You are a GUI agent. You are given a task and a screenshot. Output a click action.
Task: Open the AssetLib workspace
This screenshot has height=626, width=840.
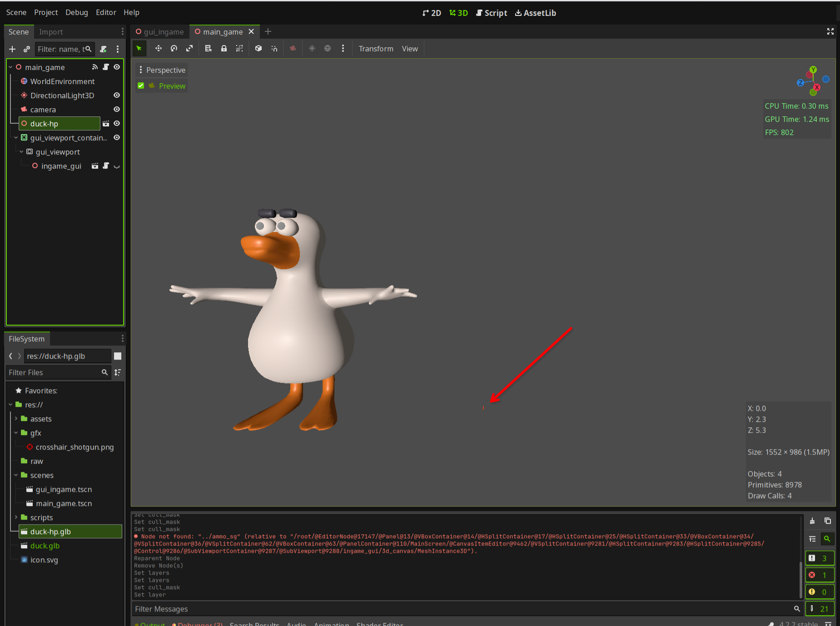click(x=535, y=13)
